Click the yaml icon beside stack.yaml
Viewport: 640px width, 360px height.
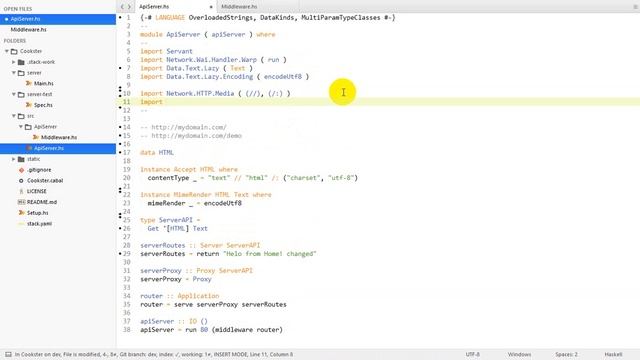pyautogui.click(x=21, y=224)
